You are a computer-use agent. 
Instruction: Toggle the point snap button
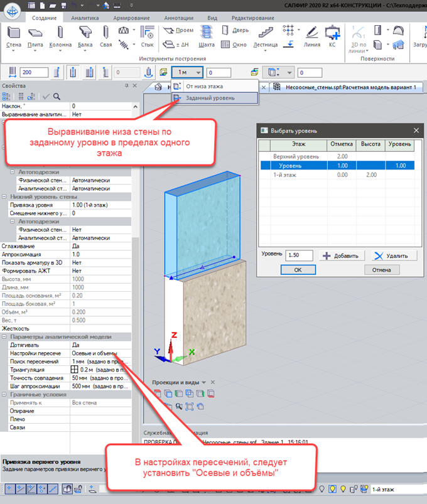pos(42,489)
